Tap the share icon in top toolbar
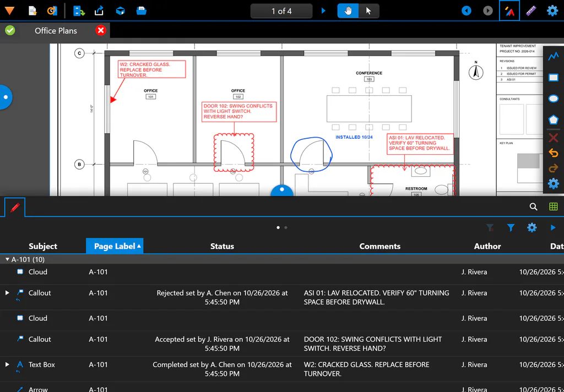564x392 pixels. [99, 11]
